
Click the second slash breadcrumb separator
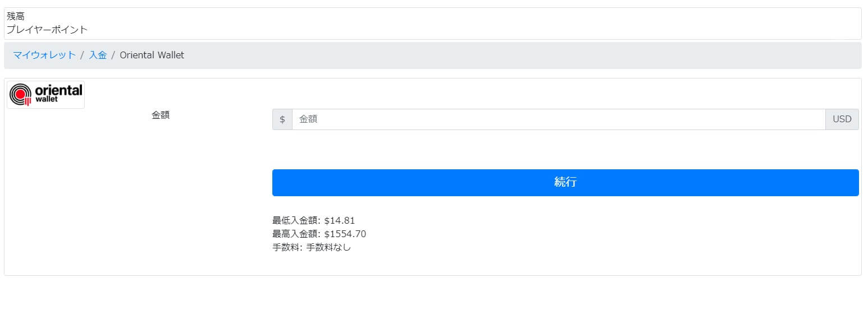pyautogui.click(x=113, y=55)
